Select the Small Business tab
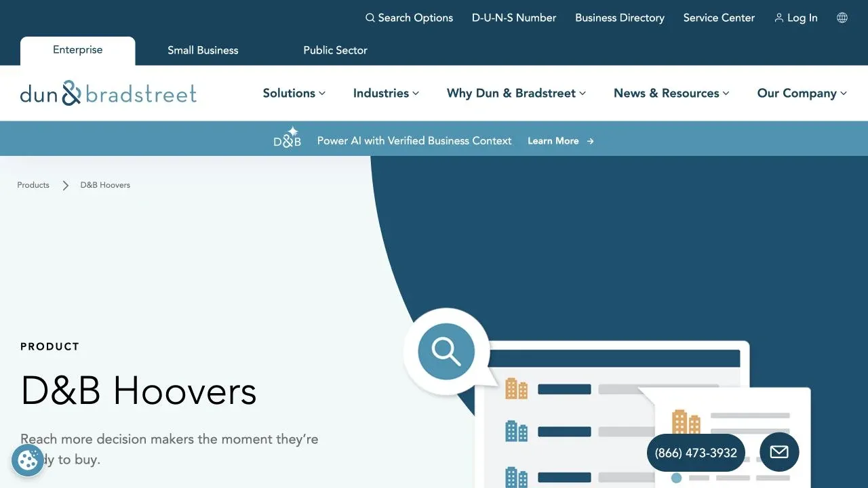 [x=203, y=51]
